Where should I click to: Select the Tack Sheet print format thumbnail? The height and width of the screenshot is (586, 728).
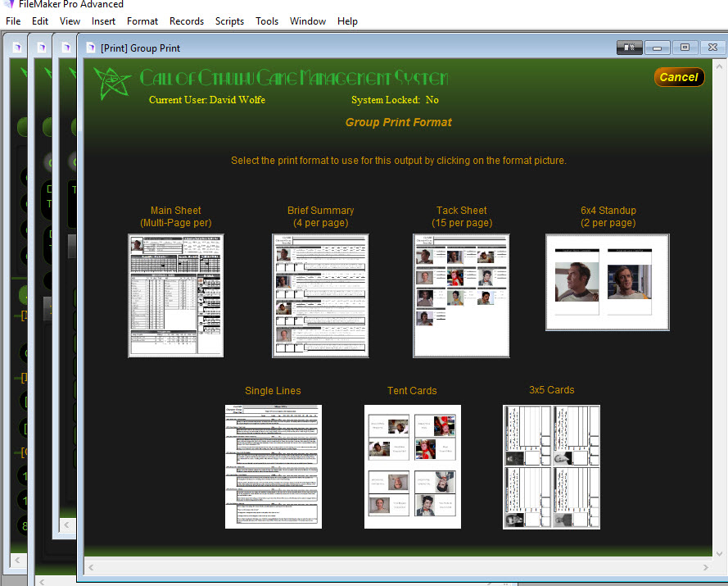point(461,296)
